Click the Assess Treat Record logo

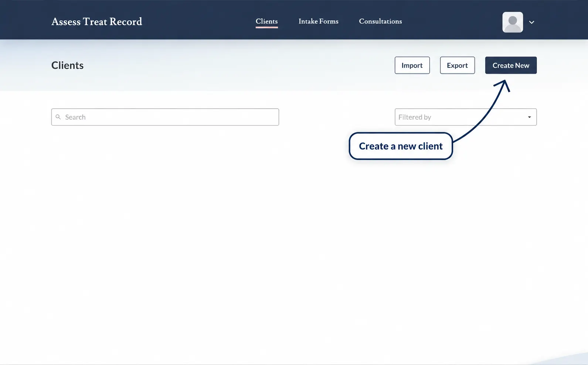pyautogui.click(x=97, y=22)
